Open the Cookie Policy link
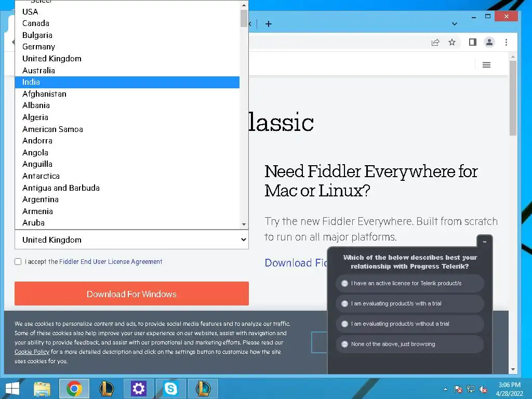Screen dimensions: 532x399 (32, 352)
